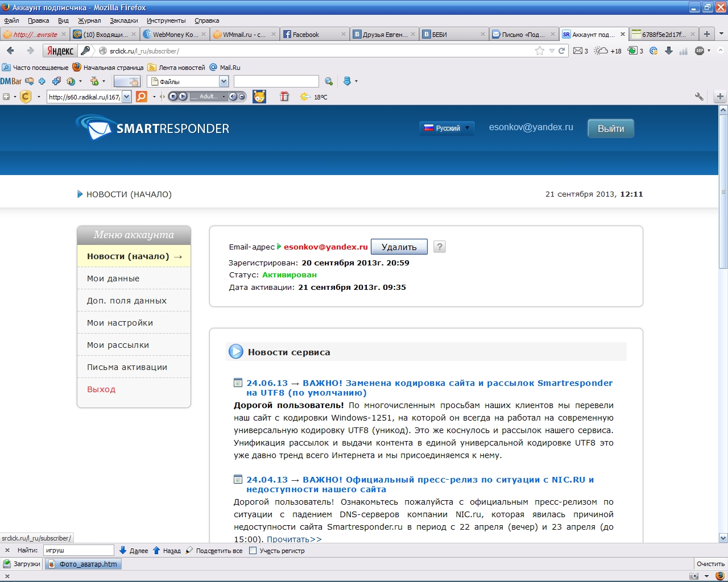This screenshot has height=582, width=728.
Task: Click the red gift box icon
Action: pyautogui.click(x=284, y=97)
